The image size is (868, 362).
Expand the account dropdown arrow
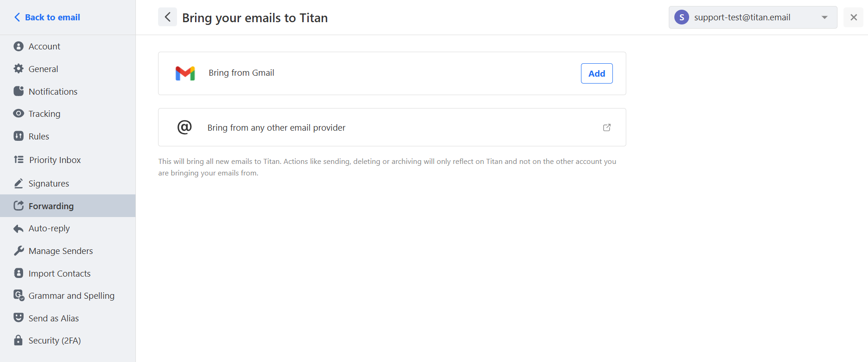coord(825,18)
